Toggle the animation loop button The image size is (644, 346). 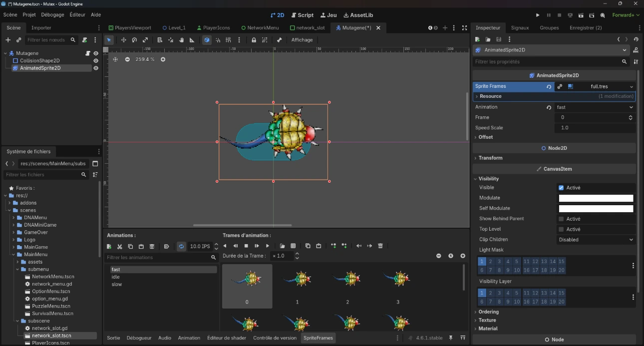click(x=181, y=247)
